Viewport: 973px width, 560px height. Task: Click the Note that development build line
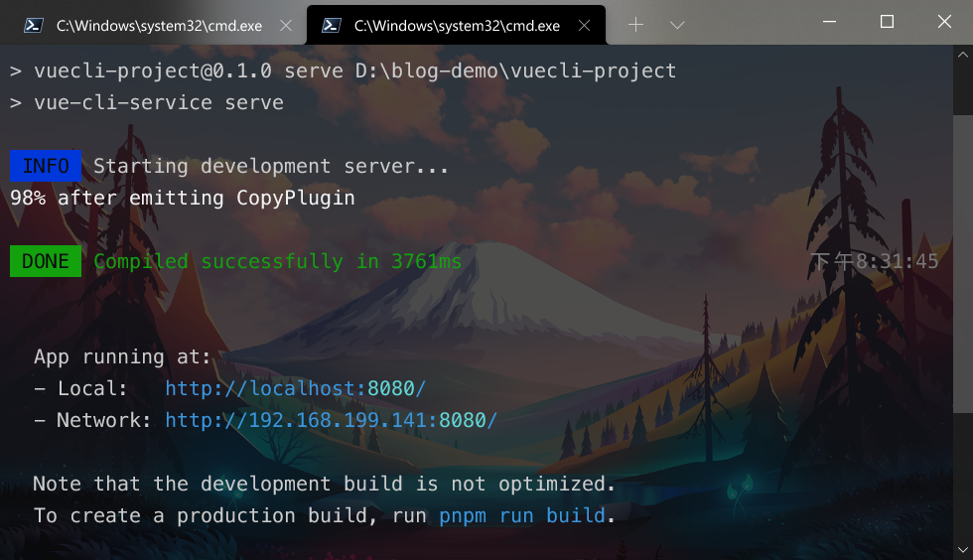click(x=324, y=484)
